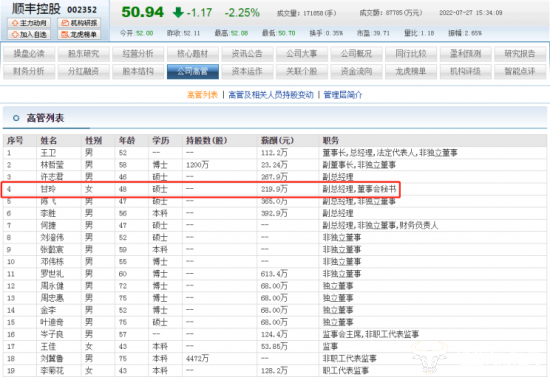Switch to the 财务分析 tab
The image size is (550, 377).
[x=29, y=72]
